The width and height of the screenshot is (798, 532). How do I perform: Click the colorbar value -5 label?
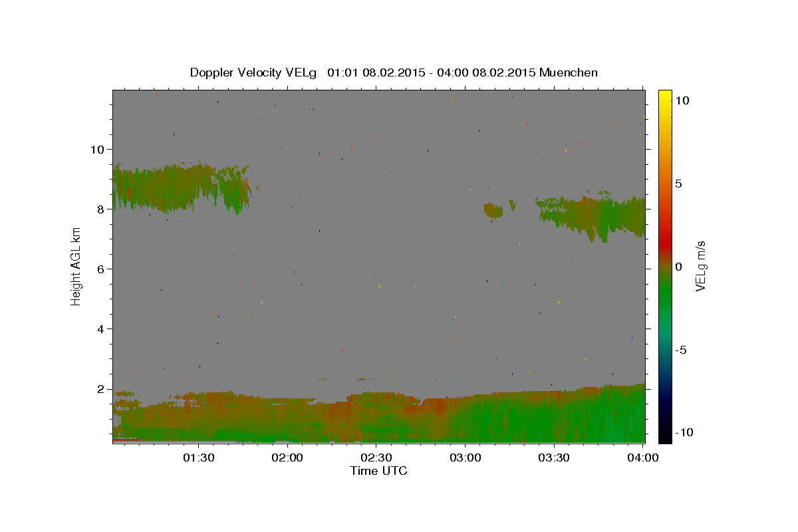coord(682,350)
